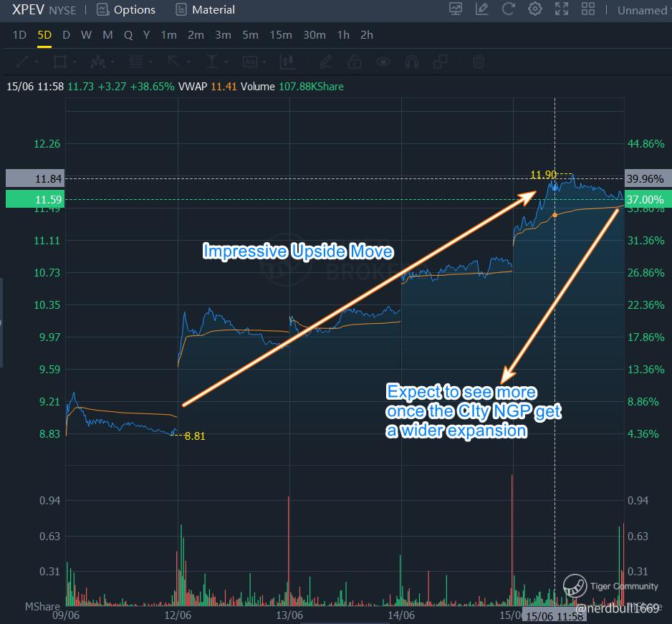The image size is (672, 624).
Task: Click the green 11.59 current price tag
Action: point(35,199)
